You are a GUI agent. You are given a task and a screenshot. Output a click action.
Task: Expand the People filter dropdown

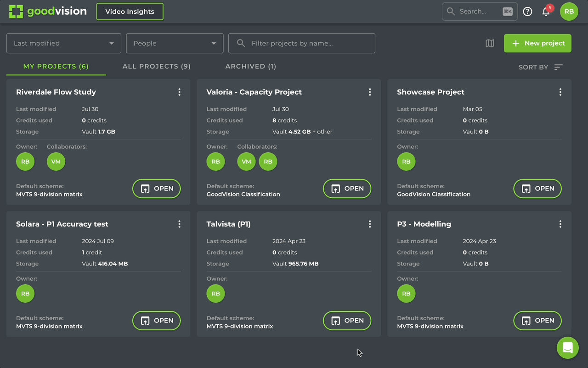click(x=175, y=43)
